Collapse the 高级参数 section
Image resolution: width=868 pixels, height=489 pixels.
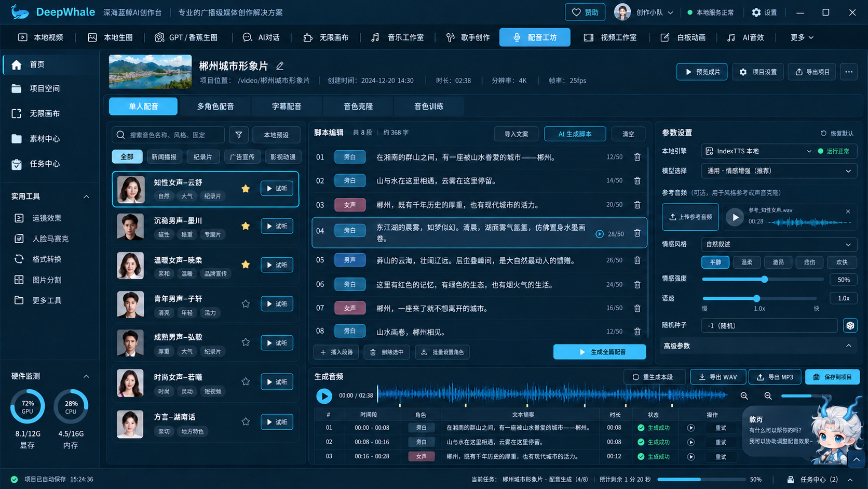click(x=849, y=346)
